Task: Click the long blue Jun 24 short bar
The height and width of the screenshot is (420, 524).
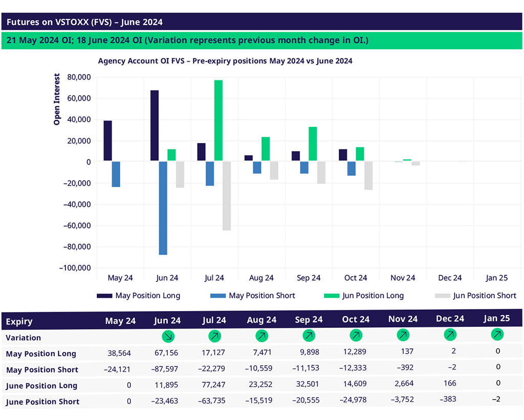Action: [163, 208]
